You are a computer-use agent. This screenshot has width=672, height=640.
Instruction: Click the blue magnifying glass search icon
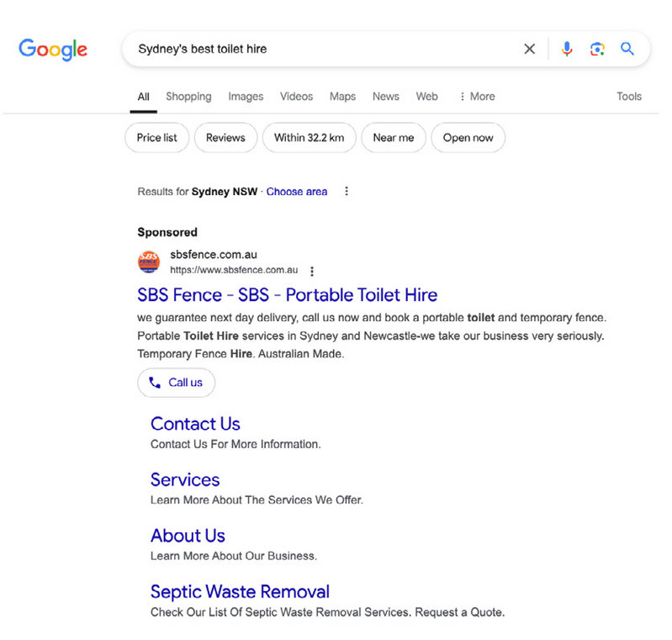coord(627,49)
